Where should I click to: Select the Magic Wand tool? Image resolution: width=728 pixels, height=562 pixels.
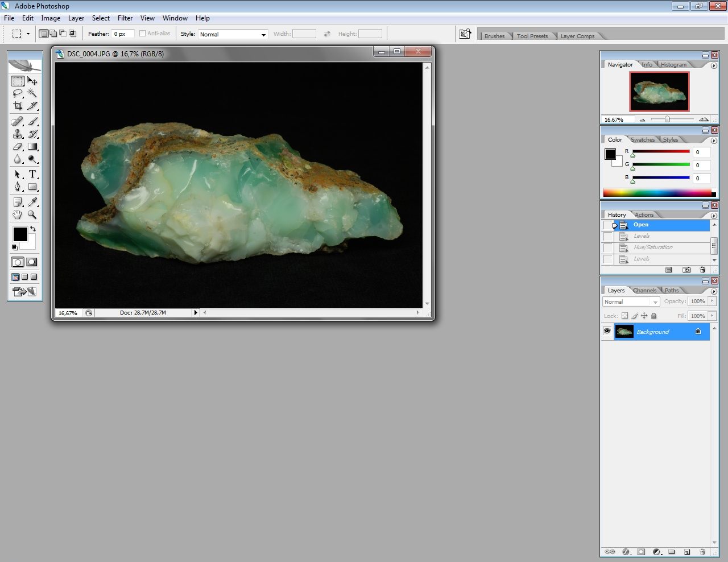click(x=32, y=93)
